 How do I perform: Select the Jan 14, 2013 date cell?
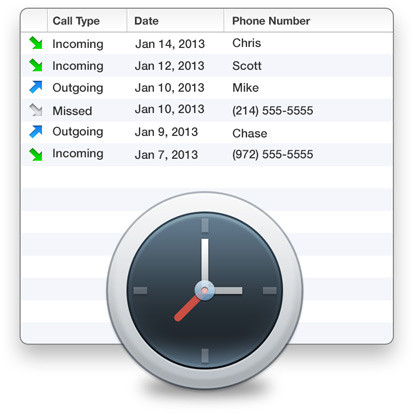pos(170,44)
